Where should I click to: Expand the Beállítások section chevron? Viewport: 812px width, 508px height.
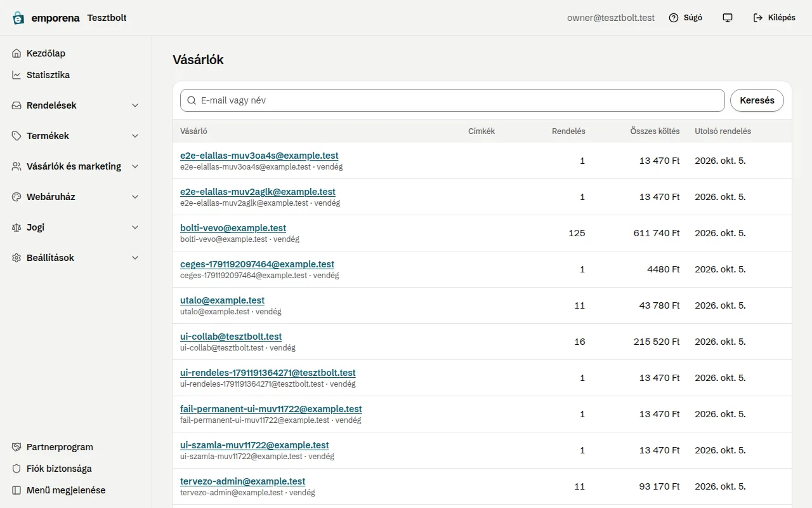click(x=135, y=258)
